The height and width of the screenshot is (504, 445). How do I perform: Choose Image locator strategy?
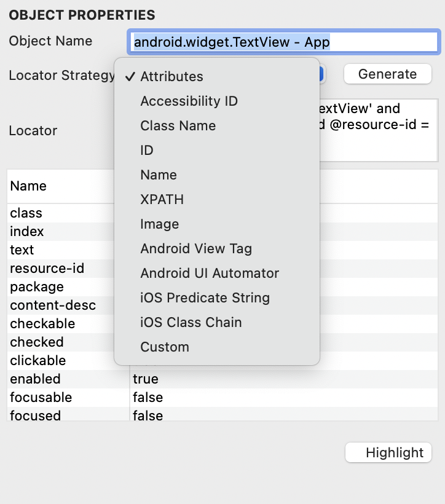(x=160, y=224)
